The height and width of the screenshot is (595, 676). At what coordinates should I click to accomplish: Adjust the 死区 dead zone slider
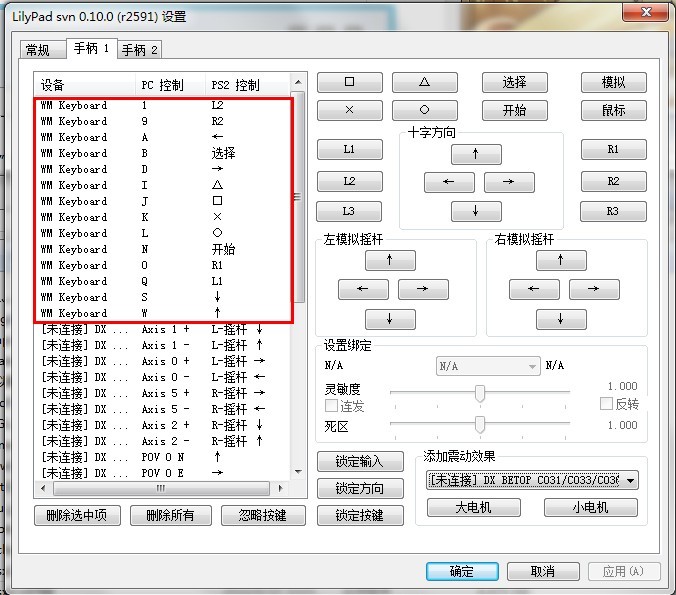(x=479, y=424)
